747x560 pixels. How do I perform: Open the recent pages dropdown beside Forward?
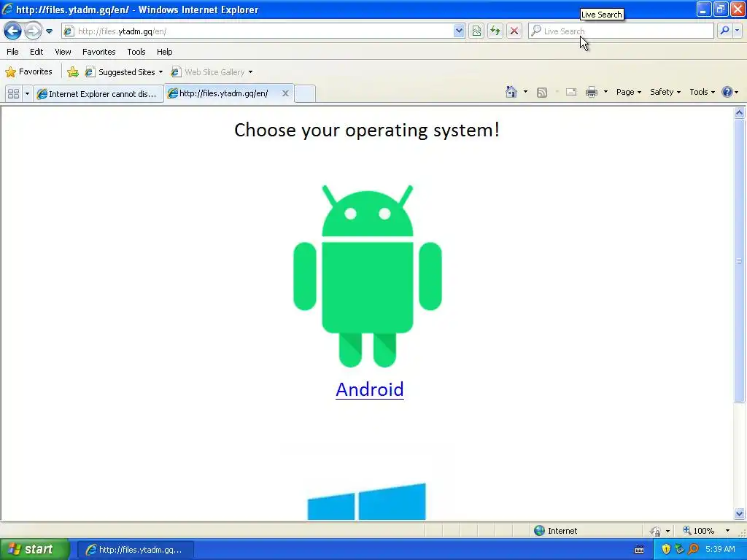coord(49,31)
